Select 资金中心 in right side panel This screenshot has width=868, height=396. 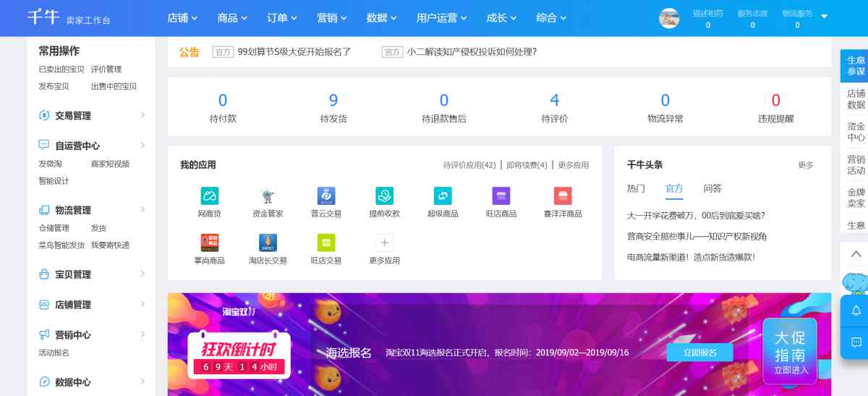click(856, 132)
